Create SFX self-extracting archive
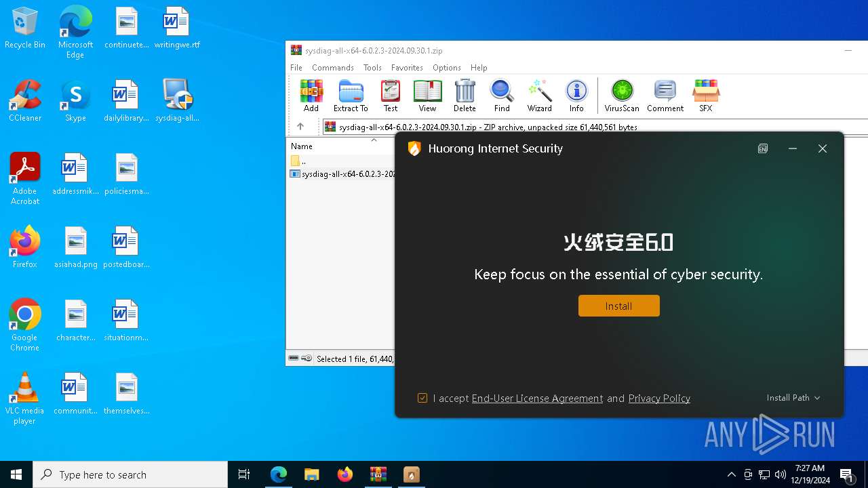Screen dimensions: 868x488 tap(706, 96)
